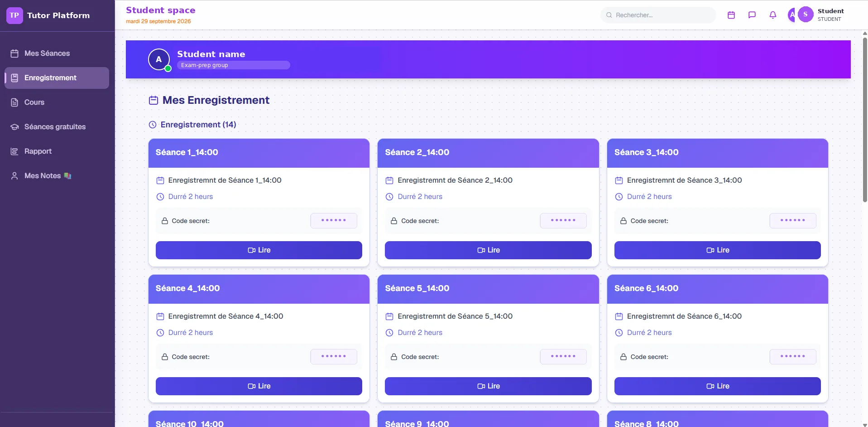Click the clock icon in Séance 2 duration
Viewport: 868px width, 427px height.
coord(389,197)
